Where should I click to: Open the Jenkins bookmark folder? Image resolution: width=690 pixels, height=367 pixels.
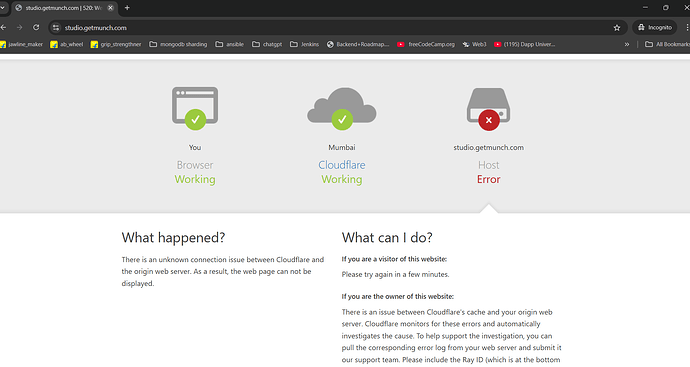305,44
